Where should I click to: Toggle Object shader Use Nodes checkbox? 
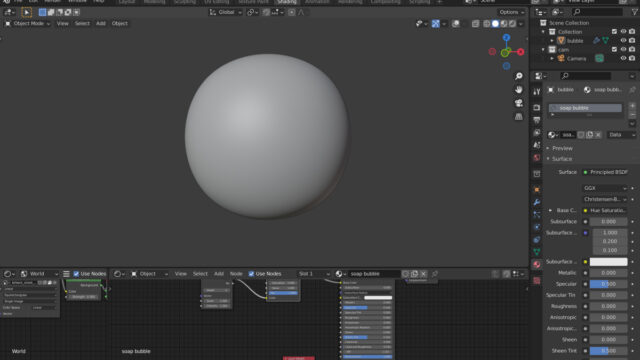point(251,274)
